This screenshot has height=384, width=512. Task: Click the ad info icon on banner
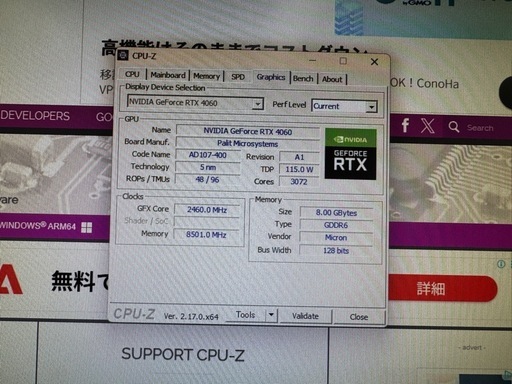pos(501,264)
